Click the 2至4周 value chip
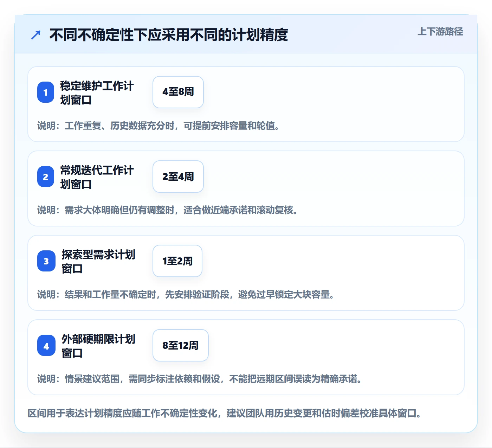492x448 pixels. click(x=178, y=177)
